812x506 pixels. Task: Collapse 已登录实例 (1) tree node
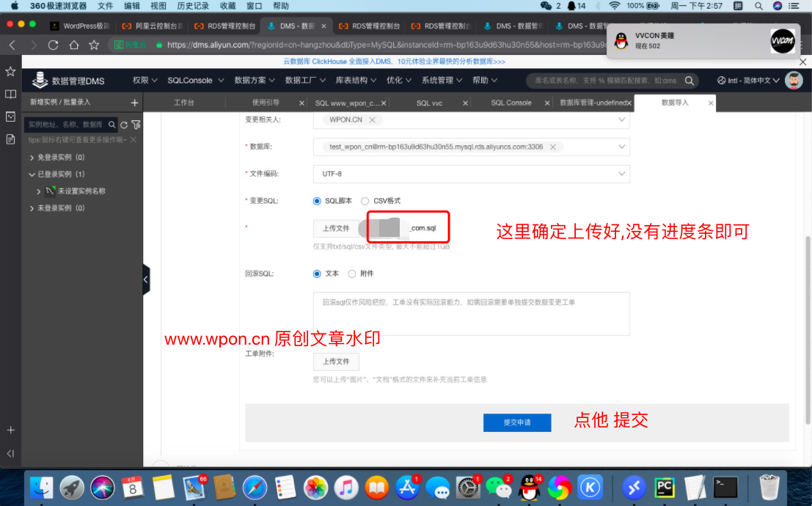pos(32,175)
